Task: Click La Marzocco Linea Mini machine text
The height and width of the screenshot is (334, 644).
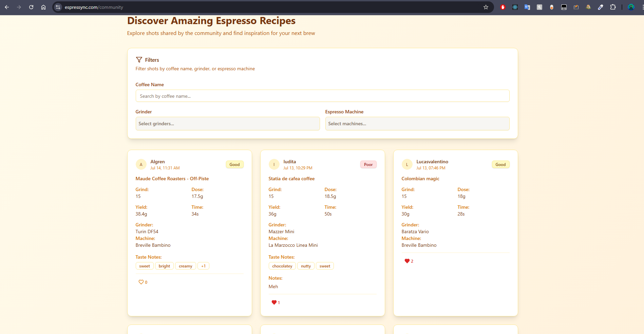Action: [293, 245]
